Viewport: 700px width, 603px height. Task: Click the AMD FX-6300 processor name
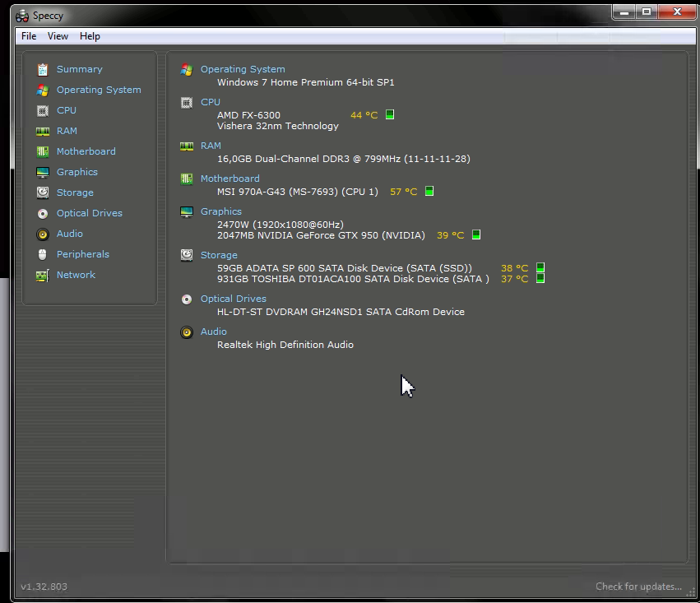(x=248, y=115)
